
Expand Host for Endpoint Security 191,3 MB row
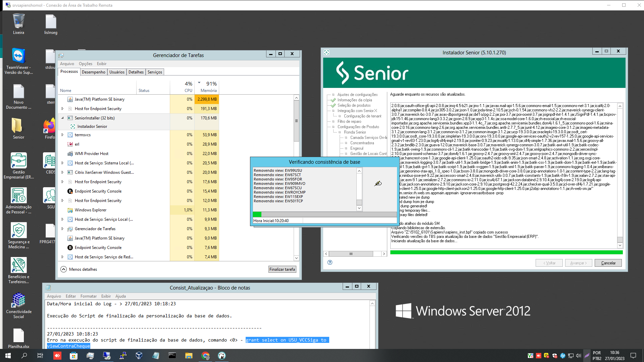(62, 109)
